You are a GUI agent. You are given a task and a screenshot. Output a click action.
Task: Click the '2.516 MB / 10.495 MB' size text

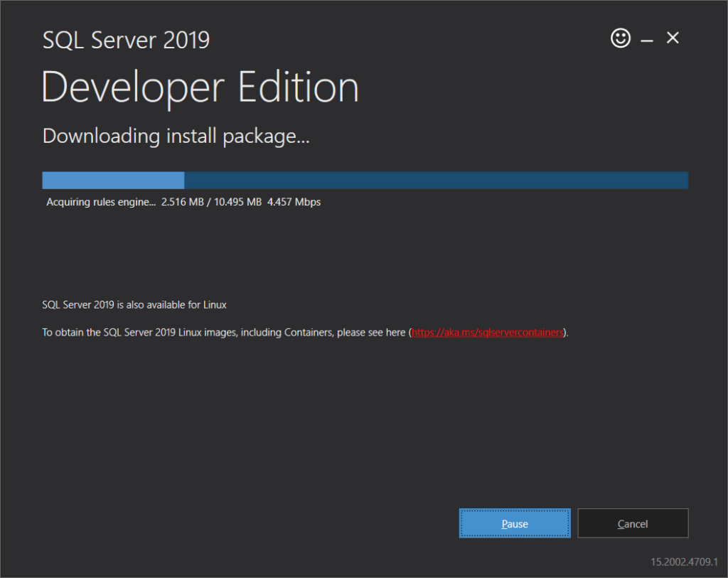211,202
